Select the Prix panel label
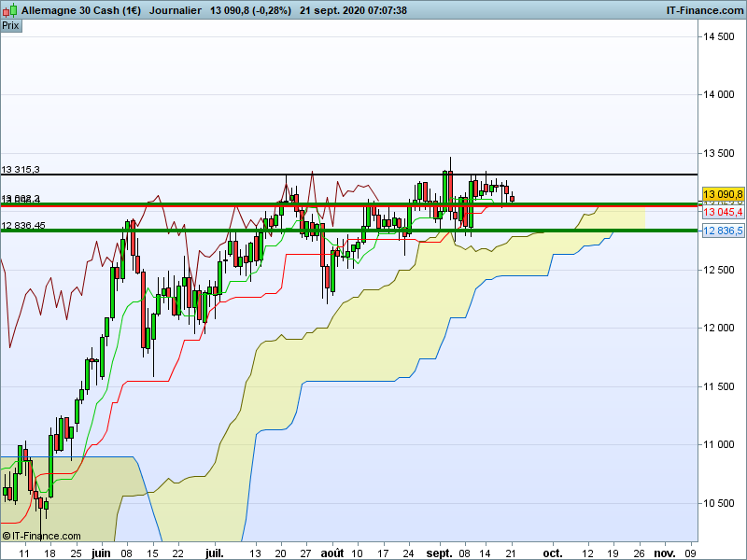Viewport: 747px width, 560px height. pos(11,26)
